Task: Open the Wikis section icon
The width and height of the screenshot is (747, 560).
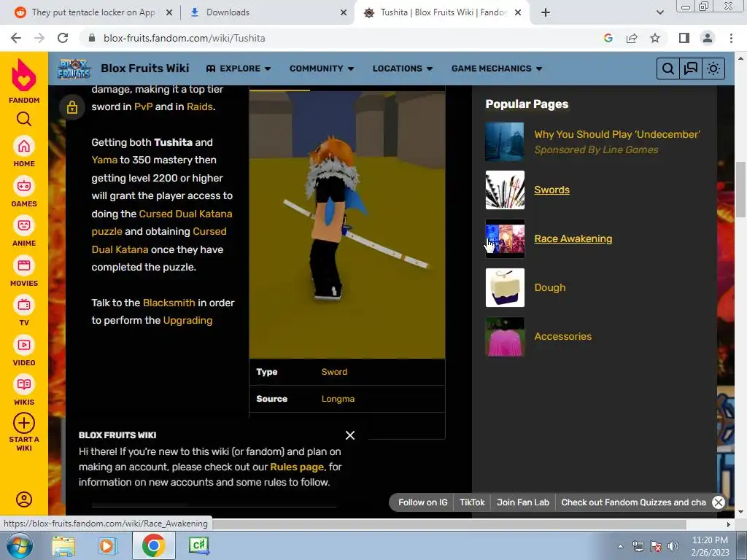Action: pos(24,384)
